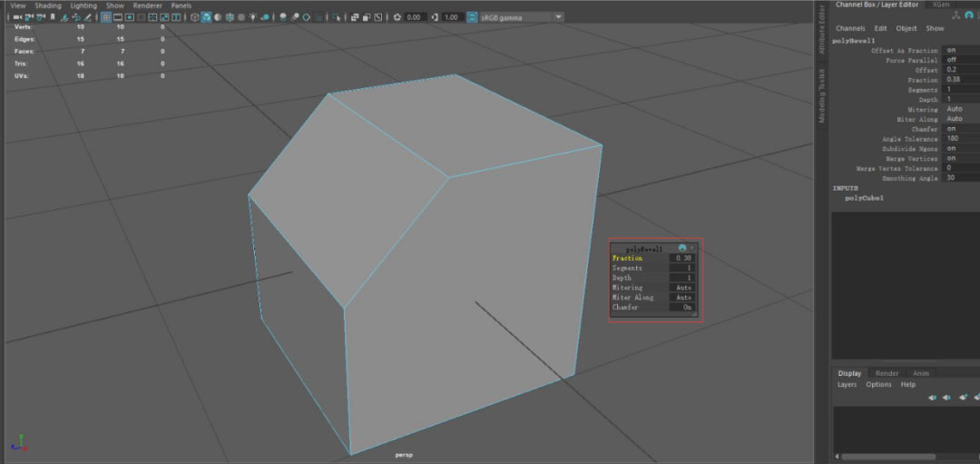Toggle the X-Ray icon
Screen dimensions: 980x464
coord(355,17)
